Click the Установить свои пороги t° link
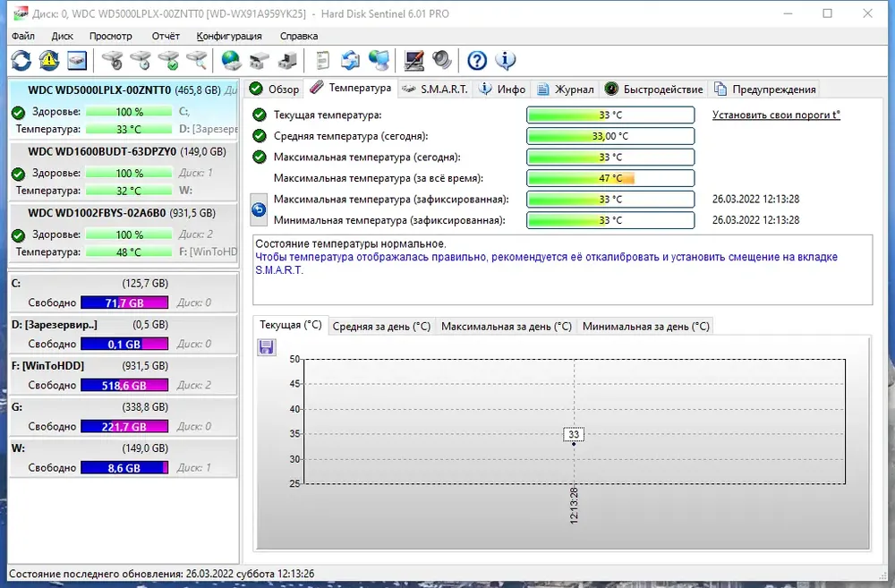 (776, 115)
